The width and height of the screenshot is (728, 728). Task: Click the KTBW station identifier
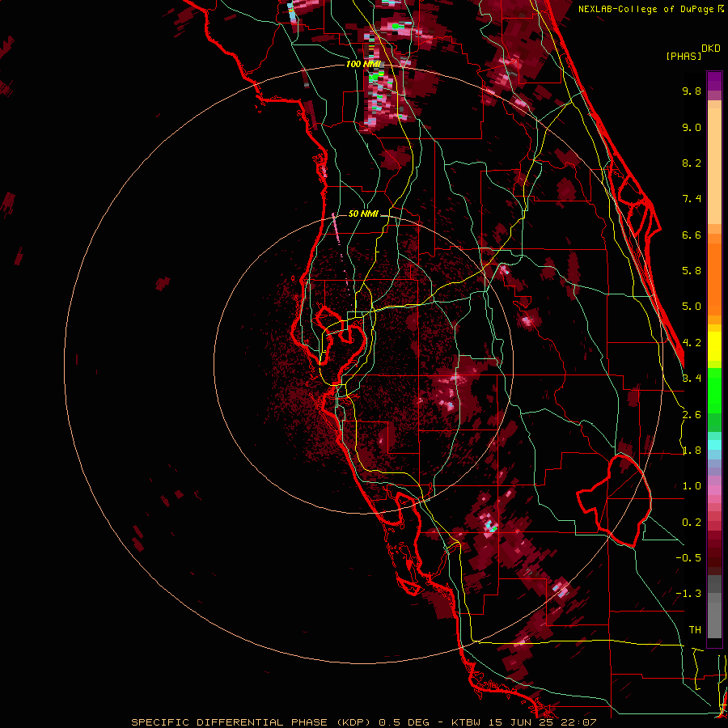click(x=465, y=722)
